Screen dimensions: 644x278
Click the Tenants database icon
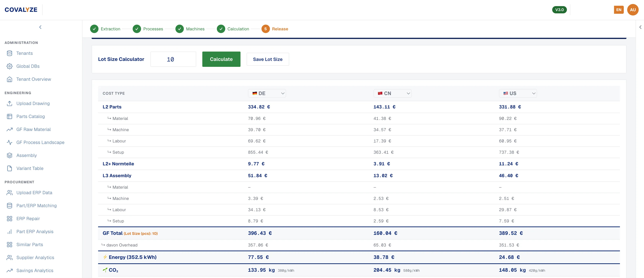click(x=10, y=53)
